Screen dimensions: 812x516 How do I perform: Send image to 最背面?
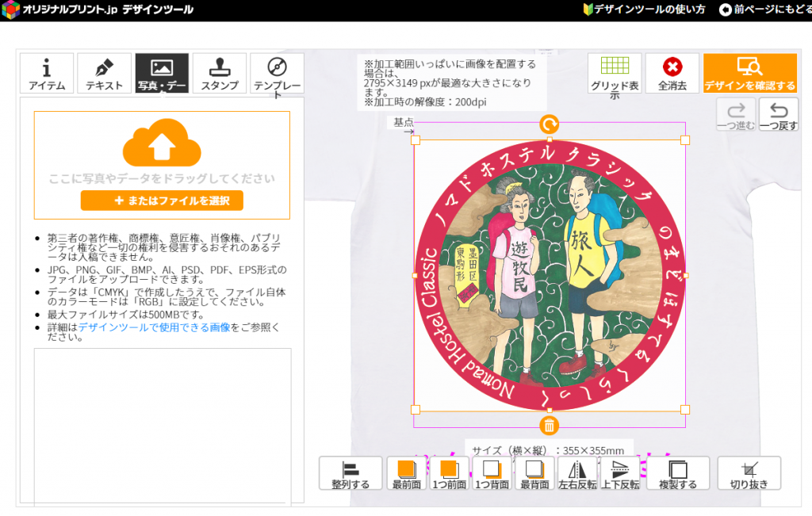tap(534, 473)
